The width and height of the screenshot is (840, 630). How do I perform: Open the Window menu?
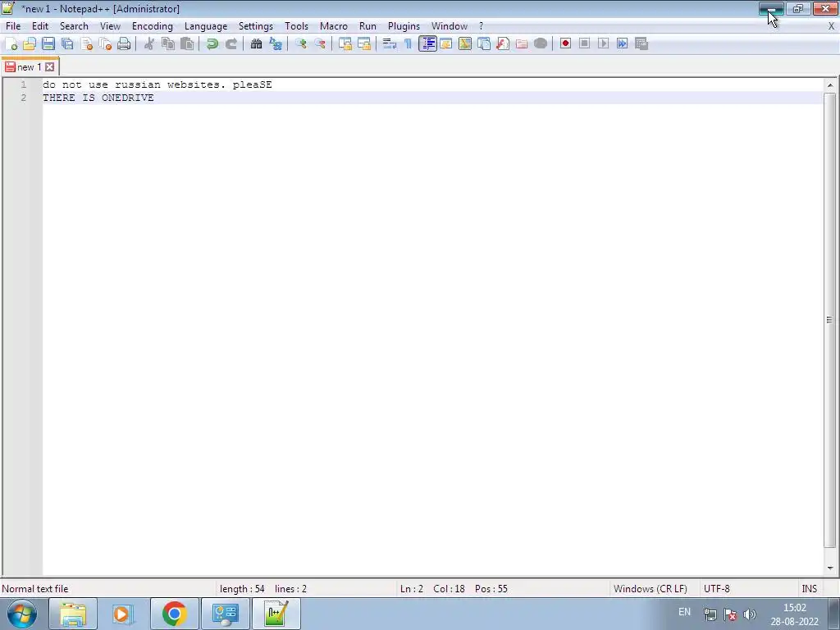[450, 26]
